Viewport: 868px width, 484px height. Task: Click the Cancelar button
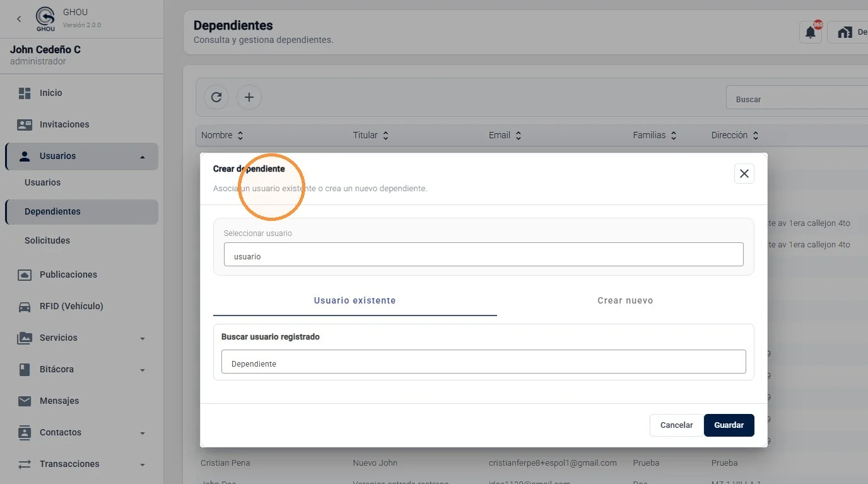(x=677, y=425)
